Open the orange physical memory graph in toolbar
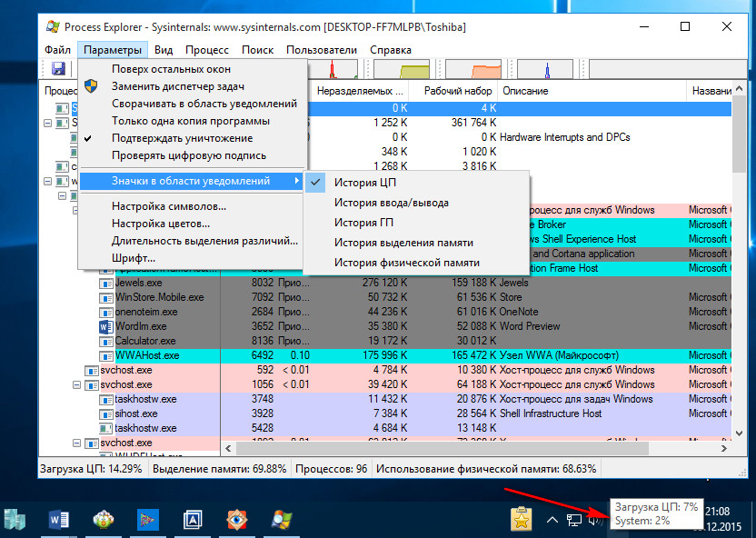Screen dimensions: 756x538 (473, 69)
